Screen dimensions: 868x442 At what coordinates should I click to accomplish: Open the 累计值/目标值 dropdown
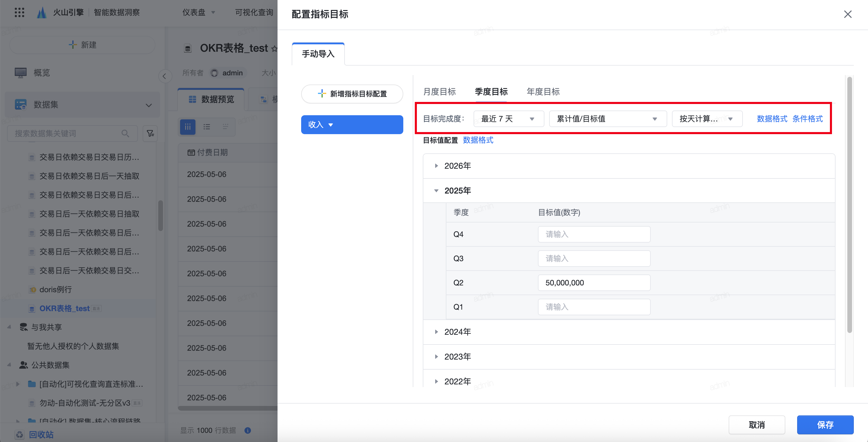point(608,119)
